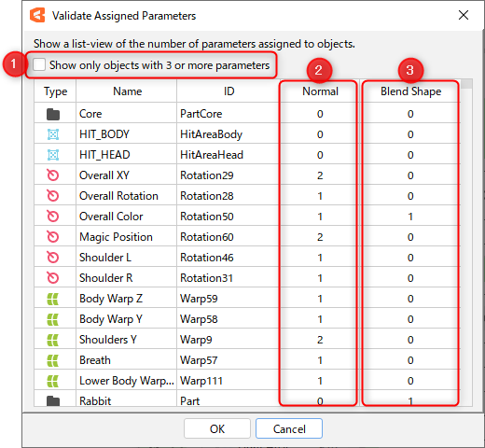Dismiss dialog with the Cancel button
485x448 pixels.
[289, 428]
